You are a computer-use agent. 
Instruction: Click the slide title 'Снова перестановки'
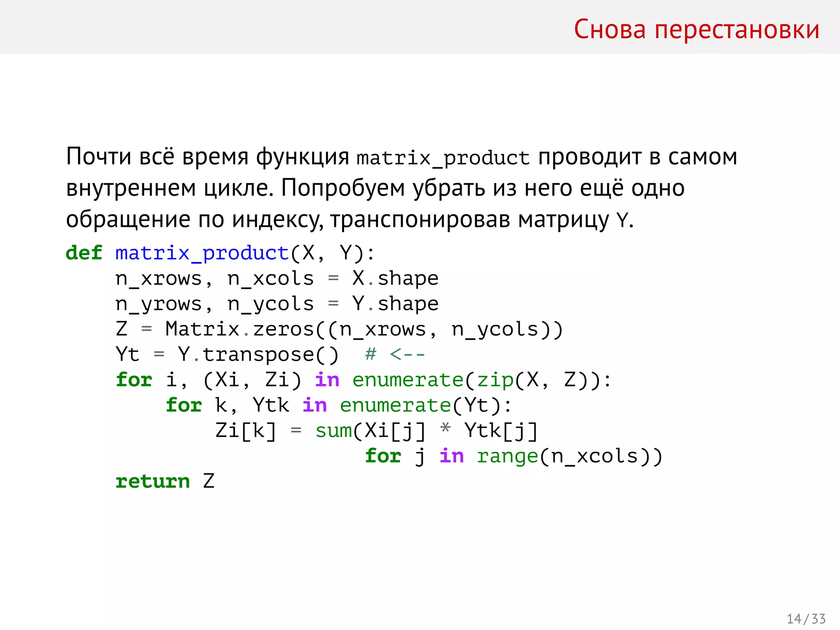(696, 30)
